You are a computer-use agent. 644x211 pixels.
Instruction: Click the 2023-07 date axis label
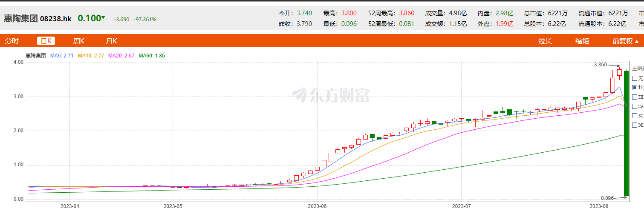coord(462,206)
